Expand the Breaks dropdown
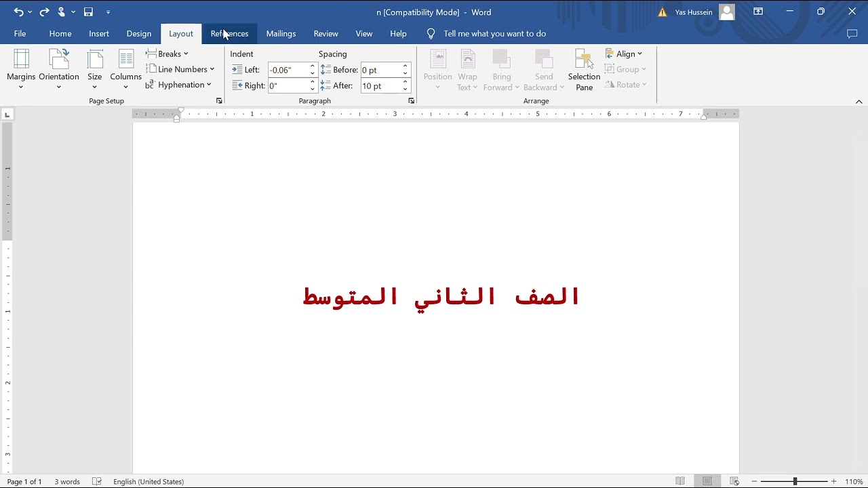Image resolution: width=868 pixels, height=488 pixels. point(167,54)
